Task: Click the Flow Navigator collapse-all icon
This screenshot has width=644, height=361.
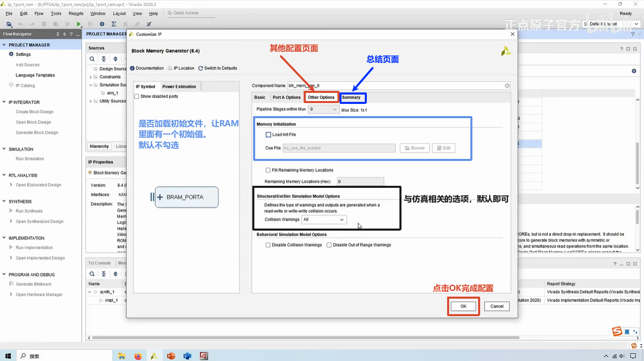Action: [x=57, y=34]
